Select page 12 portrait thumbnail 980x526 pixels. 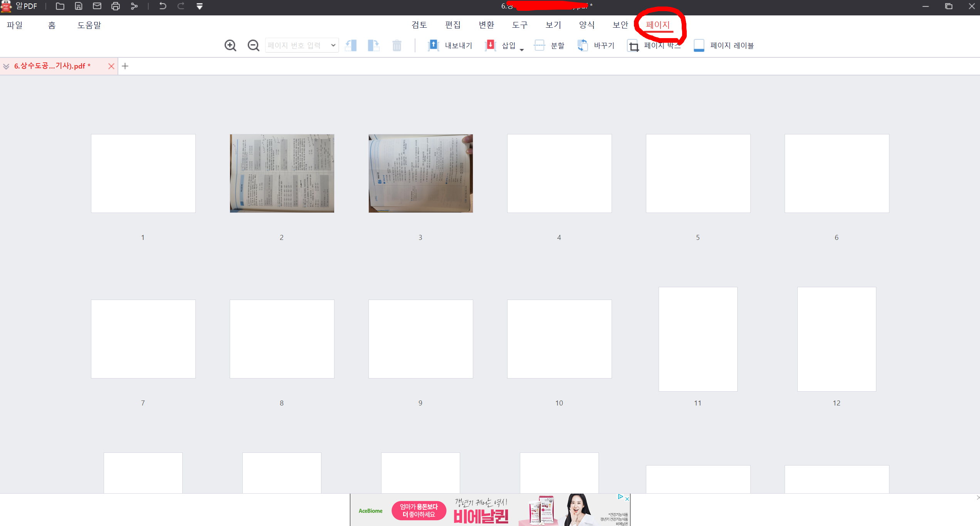click(x=837, y=339)
